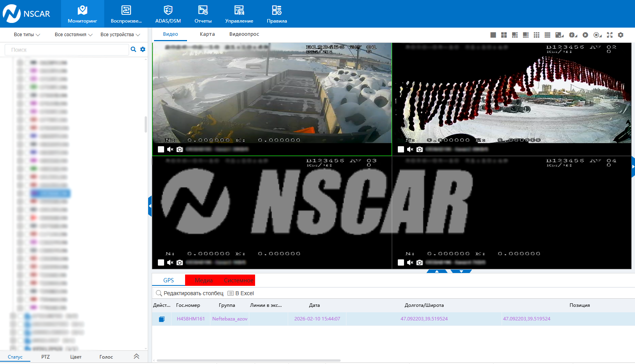
Task: Switch to the Карта tab
Action: 207,34
